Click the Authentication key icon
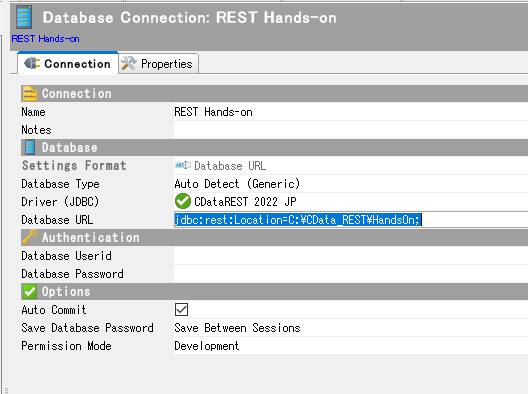 click(30, 237)
